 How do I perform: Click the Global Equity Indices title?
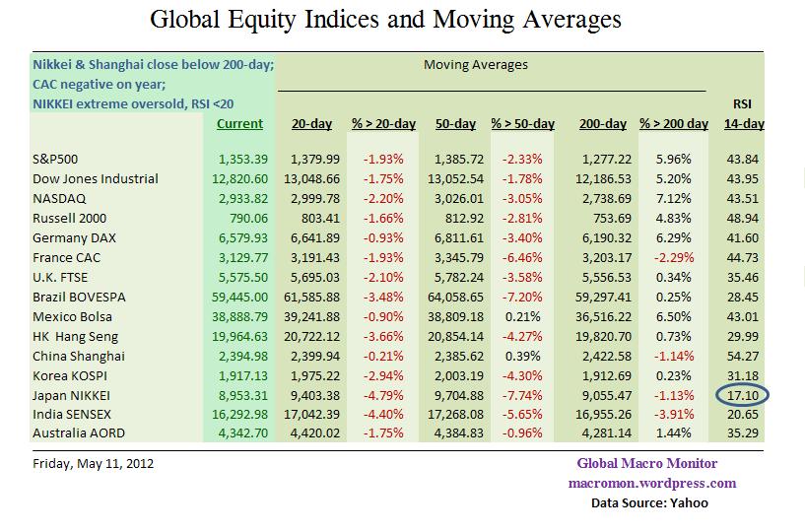(x=385, y=19)
